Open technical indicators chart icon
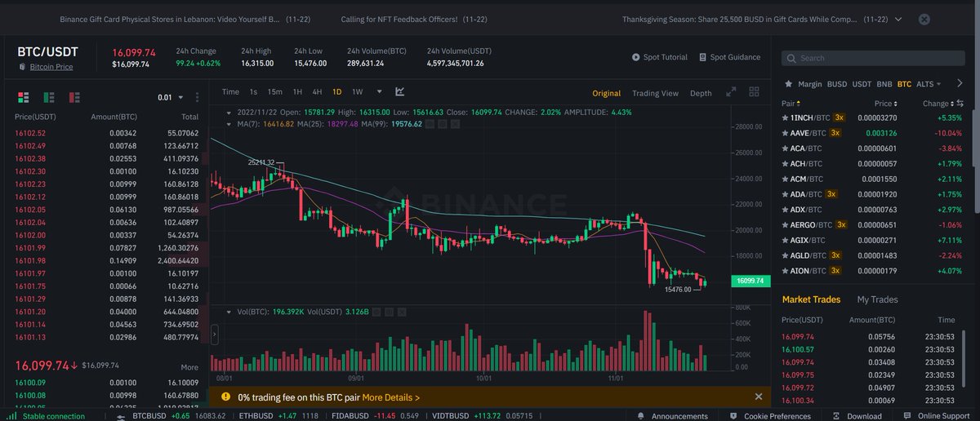 coord(399,92)
